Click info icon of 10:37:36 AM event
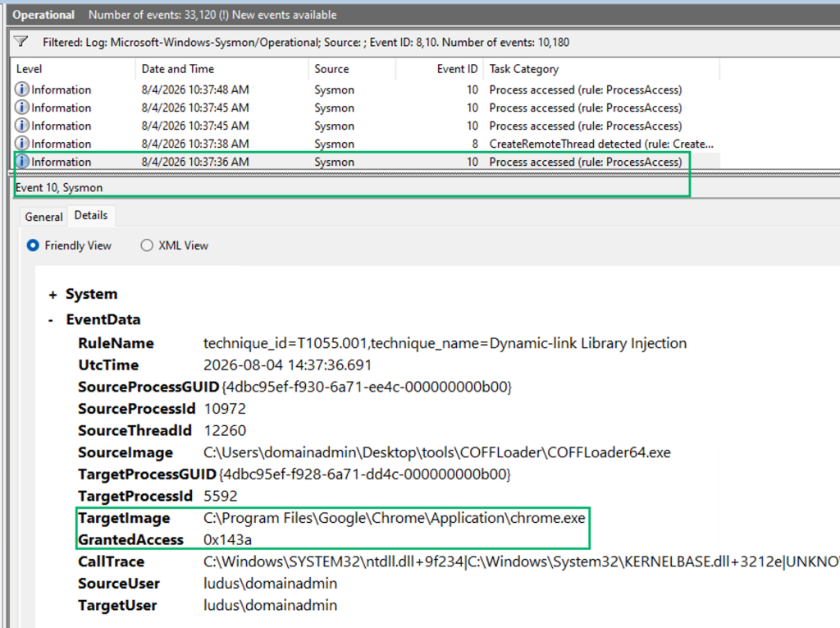Image resolution: width=840 pixels, height=628 pixels. [x=21, y=162]
